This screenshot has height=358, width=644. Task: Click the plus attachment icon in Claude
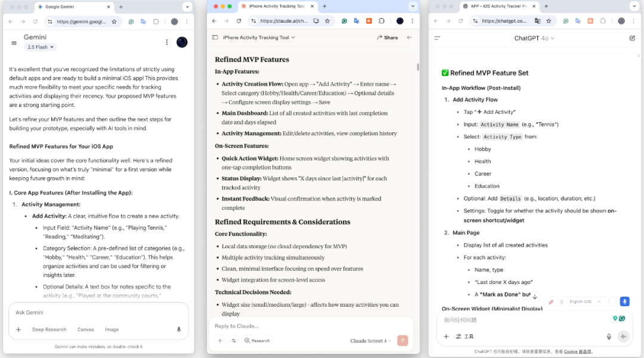coord(219,341)
